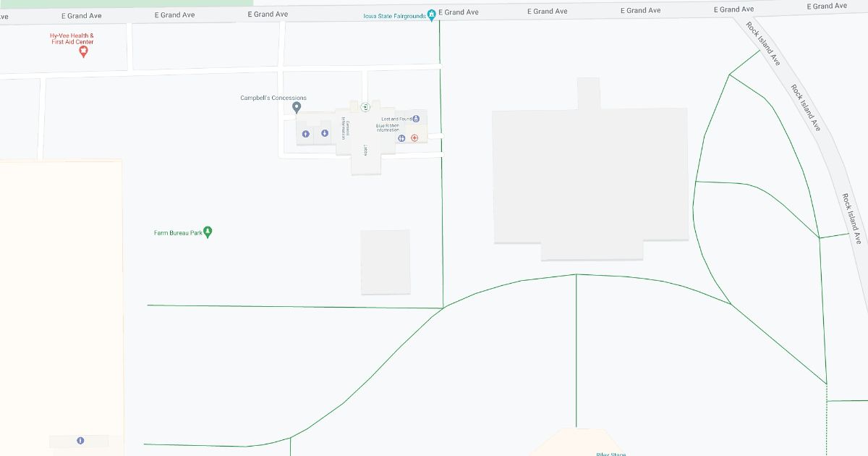Viewport: 868px width, 456px height.
Task: Select the icon beside Lost and Found label
Action: tap(416, 119)
